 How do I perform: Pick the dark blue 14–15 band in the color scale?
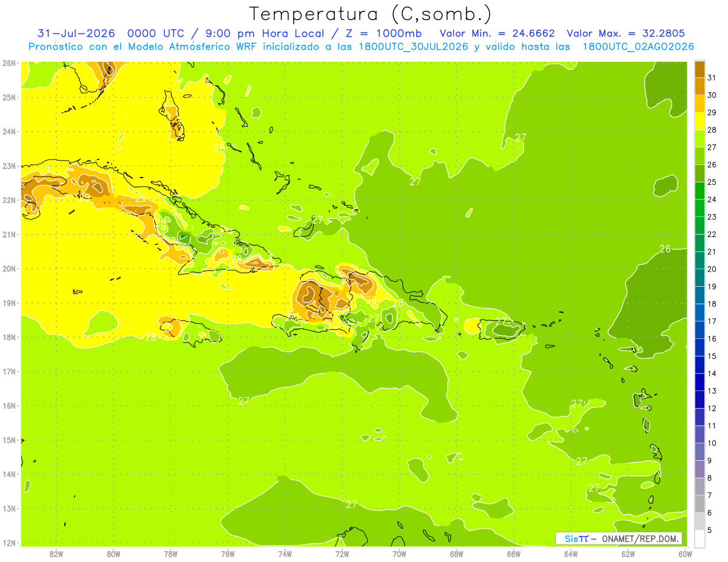(x=699, y=365)
